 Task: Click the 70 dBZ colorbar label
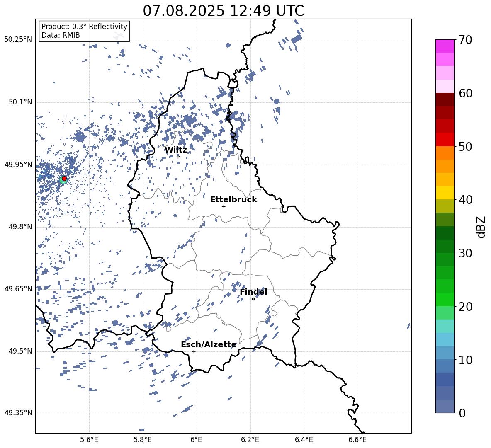coord(465,40)
